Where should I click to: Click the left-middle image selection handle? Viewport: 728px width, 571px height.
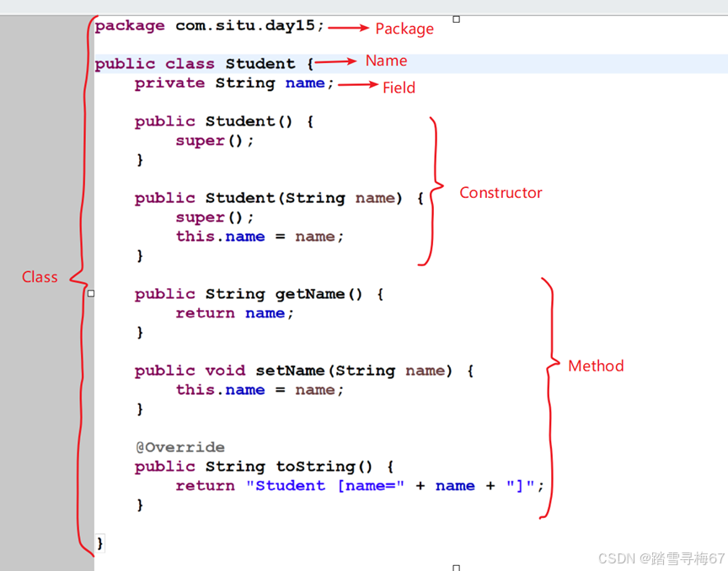click(91, 293)
